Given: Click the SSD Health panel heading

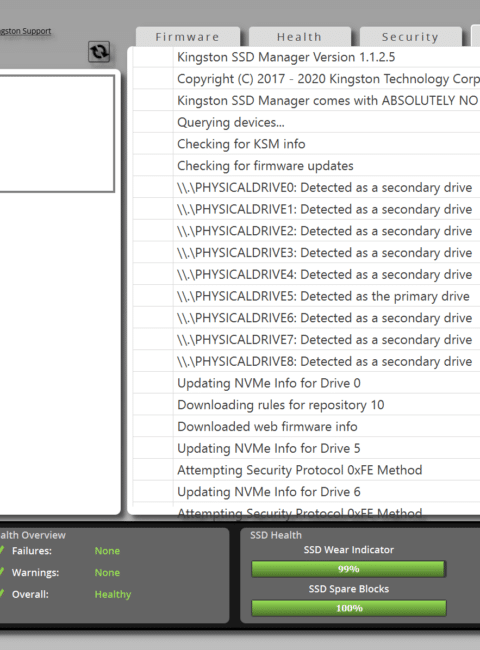Looking at the screenshot, I should (276, 535).
